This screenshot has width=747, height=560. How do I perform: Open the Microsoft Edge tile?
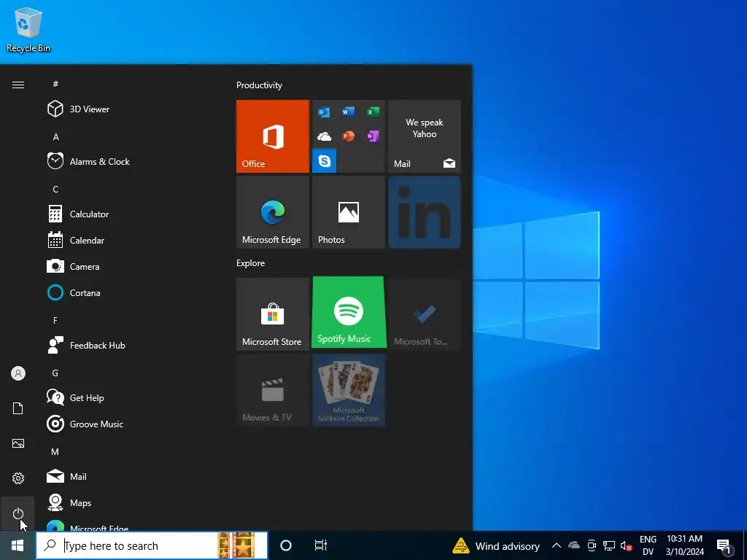point(273,212)
